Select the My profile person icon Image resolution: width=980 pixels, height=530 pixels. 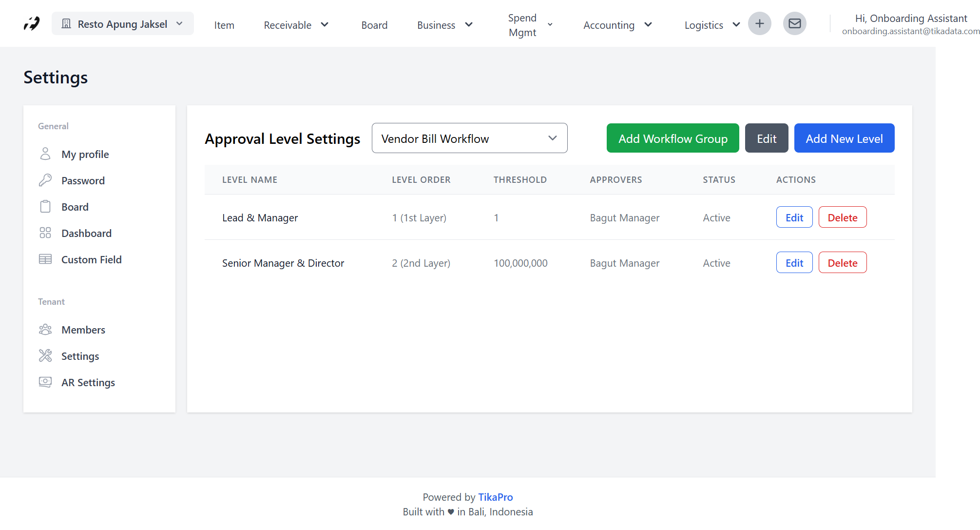(46, 154)
